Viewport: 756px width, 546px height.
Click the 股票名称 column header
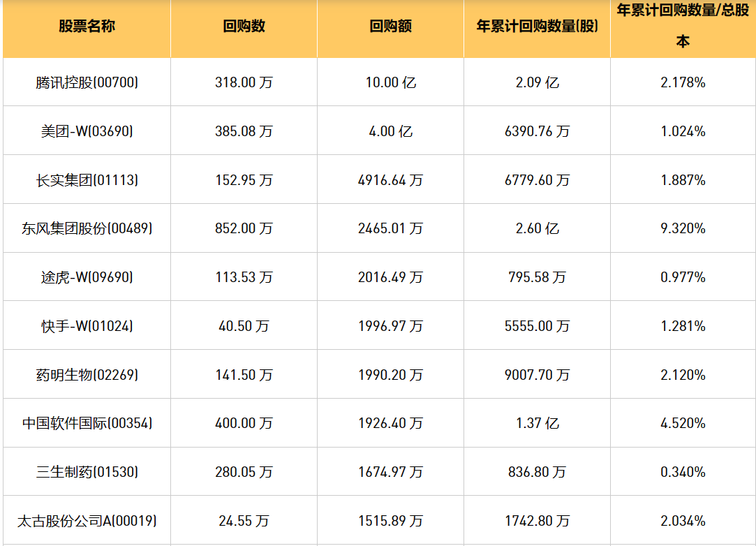87,27
